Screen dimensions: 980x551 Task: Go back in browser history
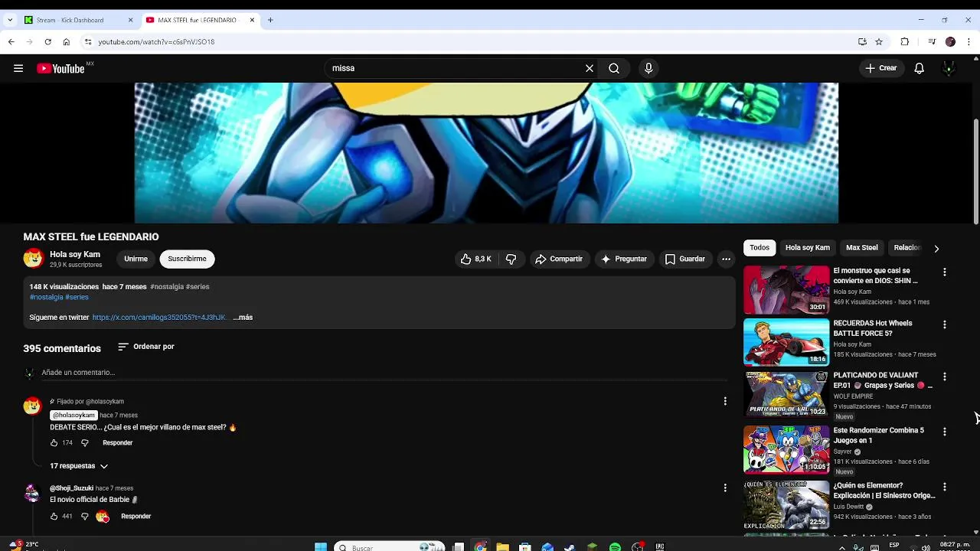click(x=11, y=42)
